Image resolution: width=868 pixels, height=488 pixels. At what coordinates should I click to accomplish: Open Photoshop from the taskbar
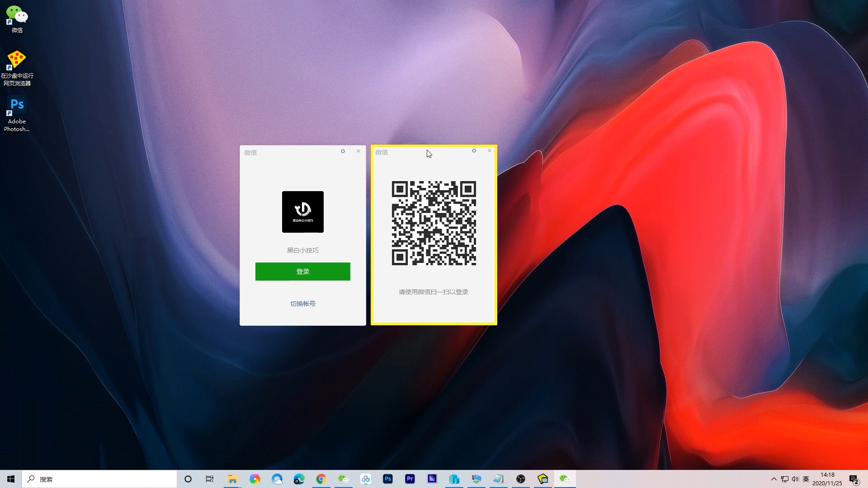(388, 479)
